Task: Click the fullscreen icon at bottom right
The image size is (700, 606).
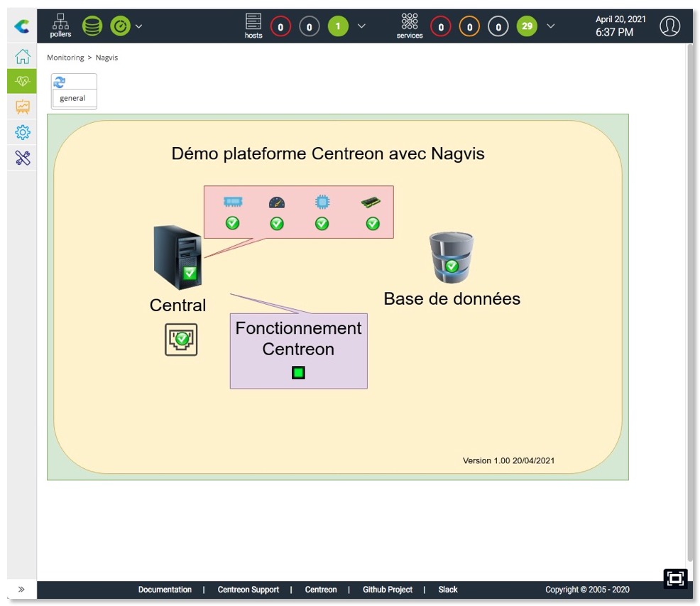Action: point(675,578)
